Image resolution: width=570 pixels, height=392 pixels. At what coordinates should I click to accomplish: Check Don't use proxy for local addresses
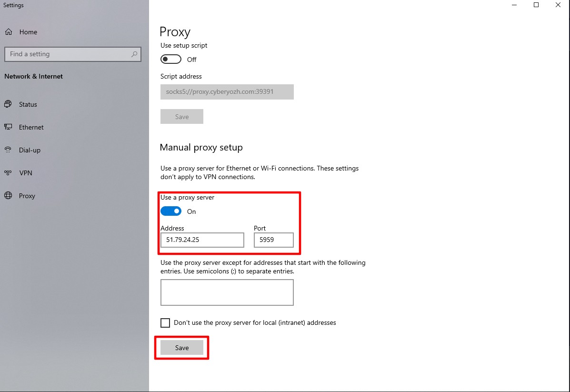pos(165,323)
